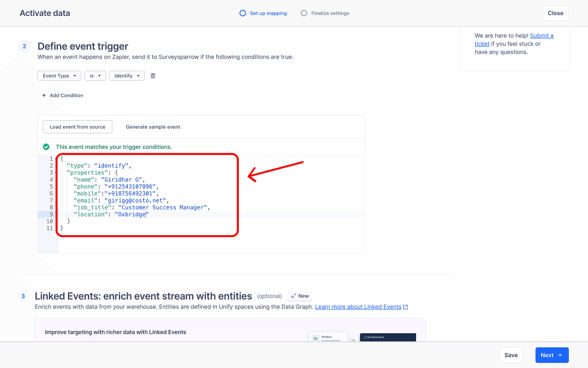
Task: Open the Identify value dropdown
Action: (x=127, y=76)
